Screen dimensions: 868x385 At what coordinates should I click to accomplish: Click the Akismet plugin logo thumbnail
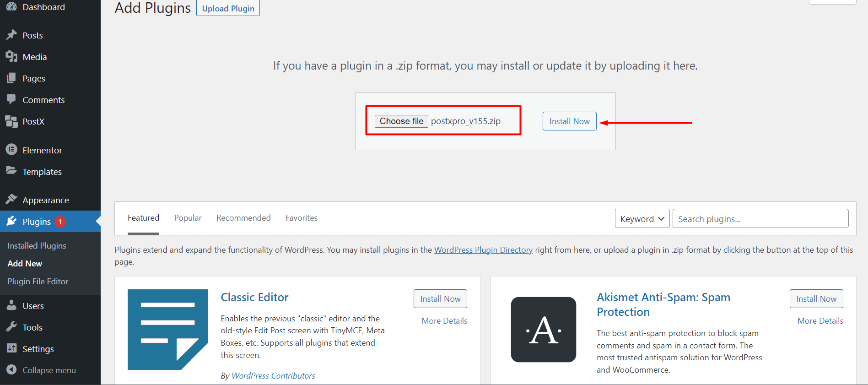pyautogui.click(x=544, y=330)
